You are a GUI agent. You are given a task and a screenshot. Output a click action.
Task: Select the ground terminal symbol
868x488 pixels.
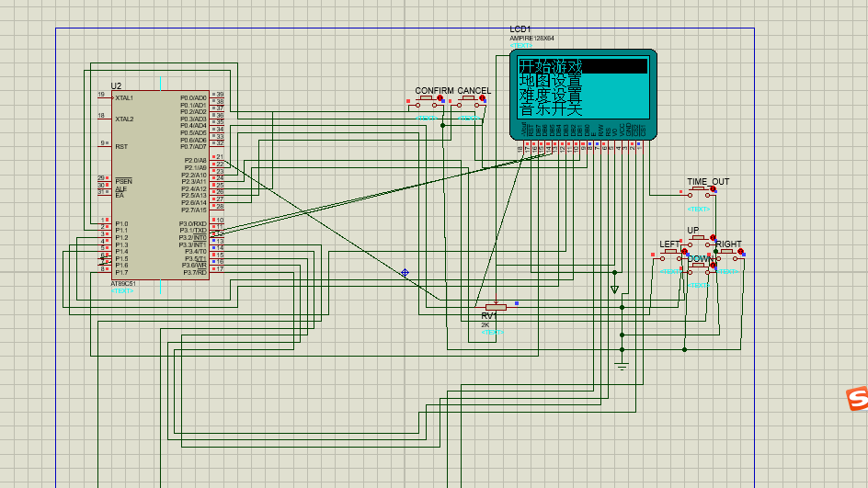(622, 368)
